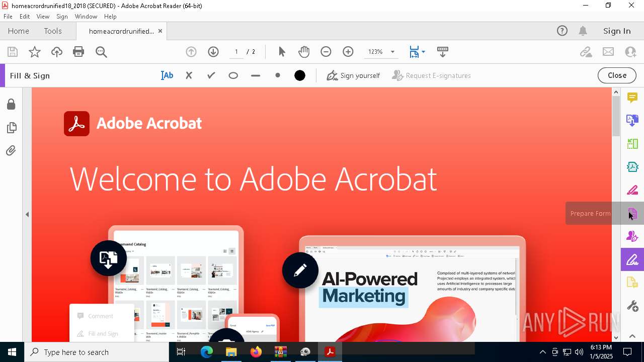Click the taskbar search box
The width and height of the screenshot is (644, 362).
(x=97, y=352)
